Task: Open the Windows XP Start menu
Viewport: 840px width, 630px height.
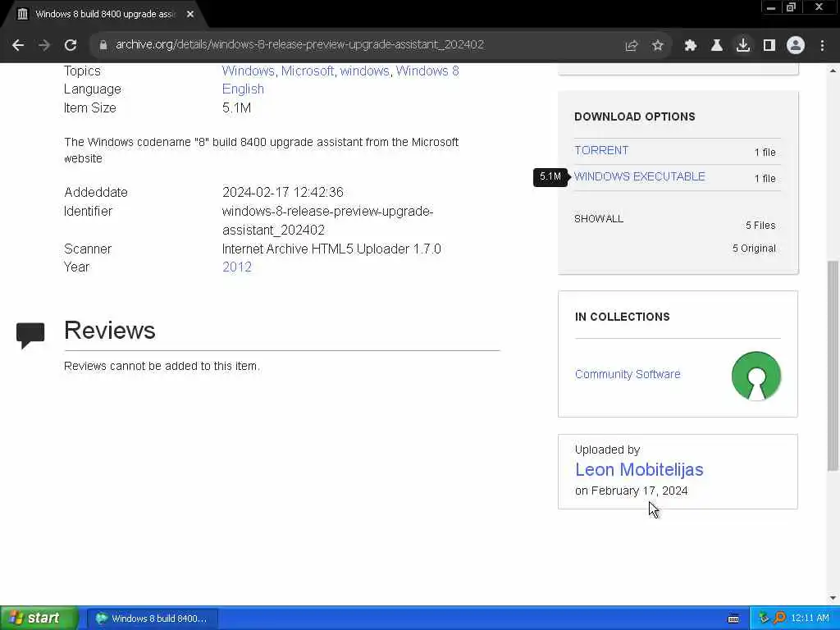Action: click(39, 618)
